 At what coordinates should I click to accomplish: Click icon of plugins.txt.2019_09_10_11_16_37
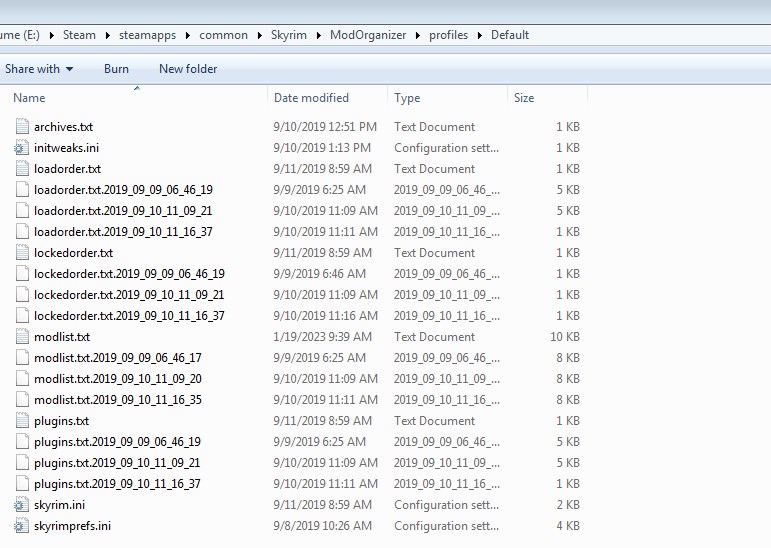(x=22, y=484)
